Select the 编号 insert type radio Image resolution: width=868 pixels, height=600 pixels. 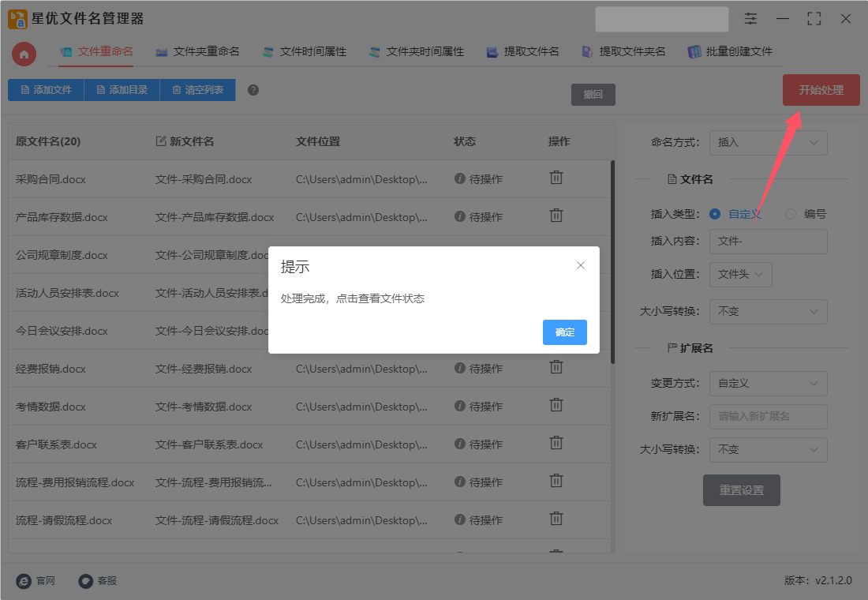(791, 214)
